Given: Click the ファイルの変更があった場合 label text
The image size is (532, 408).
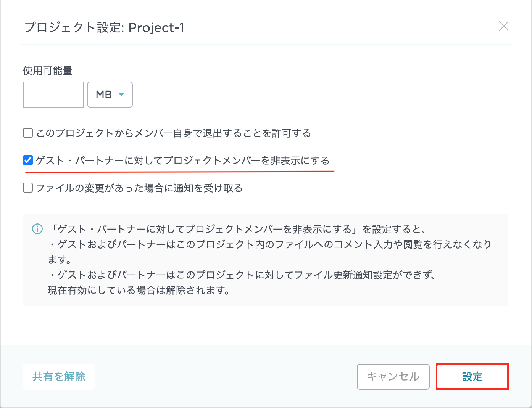Looking at the screenshot, I should click(x=139, y=188).
